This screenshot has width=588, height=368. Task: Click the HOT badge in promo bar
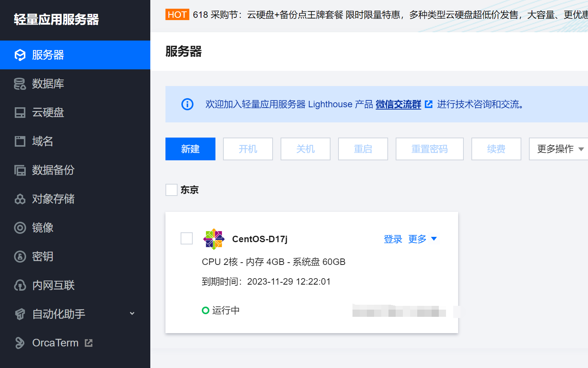(177, 15)
